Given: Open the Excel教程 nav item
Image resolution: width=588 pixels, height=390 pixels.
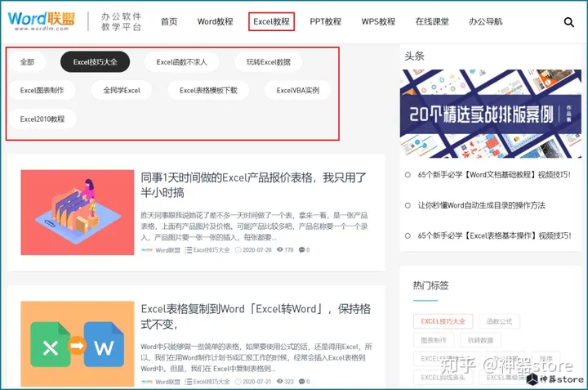Looking at the screenshot, I should [x=271, y=22].
